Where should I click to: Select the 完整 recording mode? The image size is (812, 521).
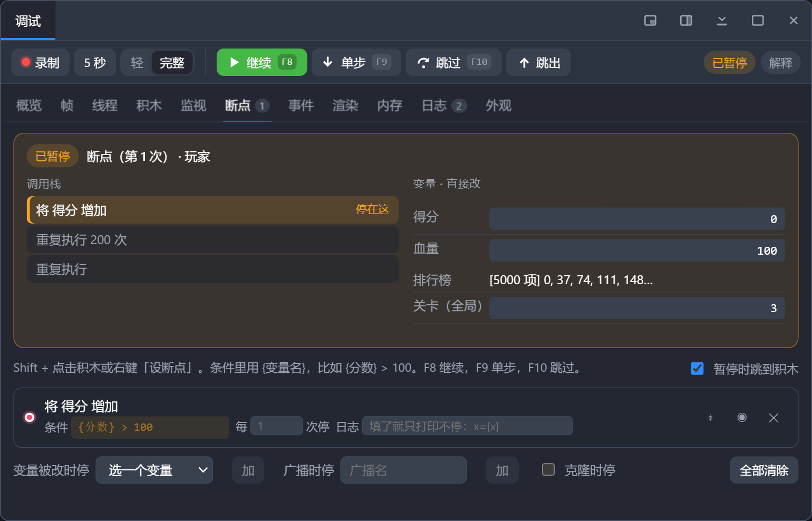coord(172,63)
